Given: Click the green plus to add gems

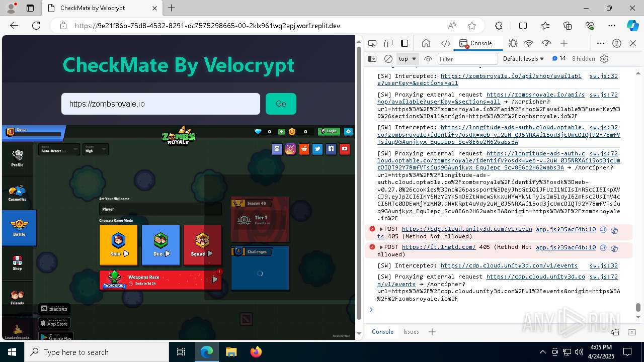Looking at the screenshot, I should tap(281, 132).
